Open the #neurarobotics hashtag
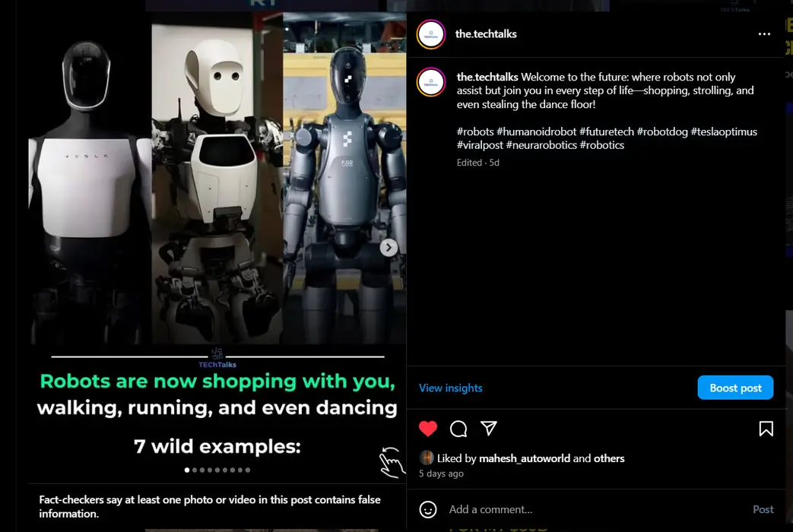Image resolution: width=793 pixels, height=532 pixels. (541, 145)
